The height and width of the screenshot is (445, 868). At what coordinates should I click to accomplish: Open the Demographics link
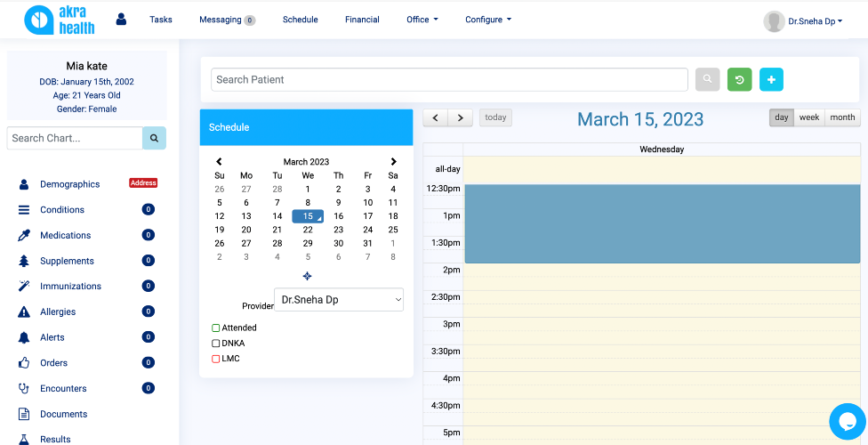(x=69, y=184)
